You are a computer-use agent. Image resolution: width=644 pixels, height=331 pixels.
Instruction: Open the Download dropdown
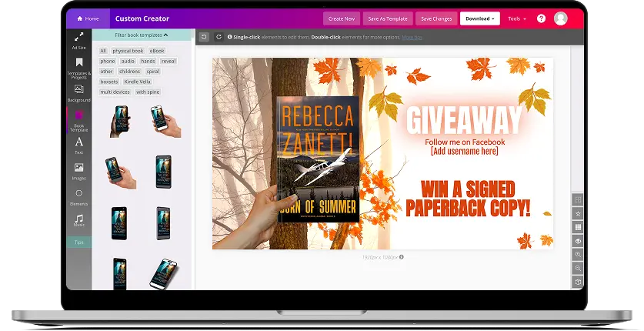[x=479, y=18]
